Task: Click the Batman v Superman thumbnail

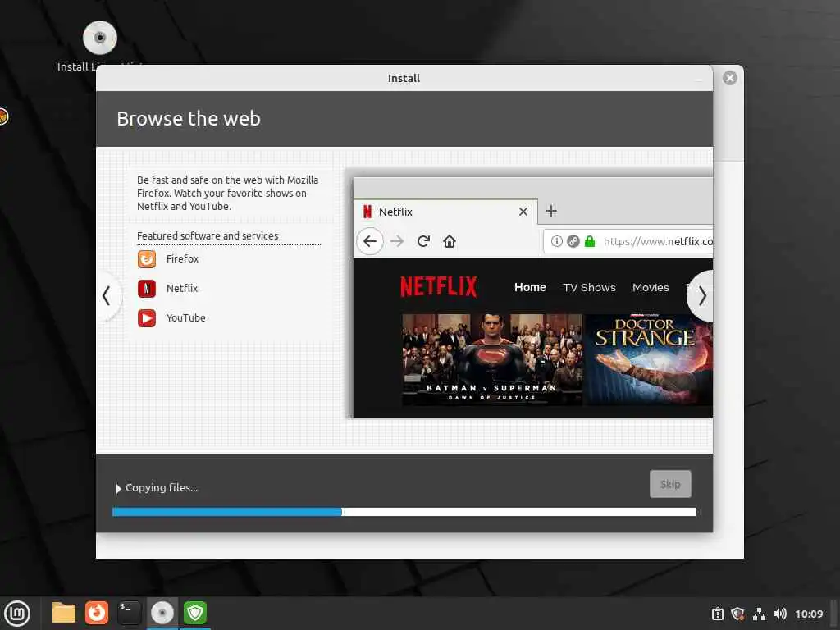Action: 492,359
